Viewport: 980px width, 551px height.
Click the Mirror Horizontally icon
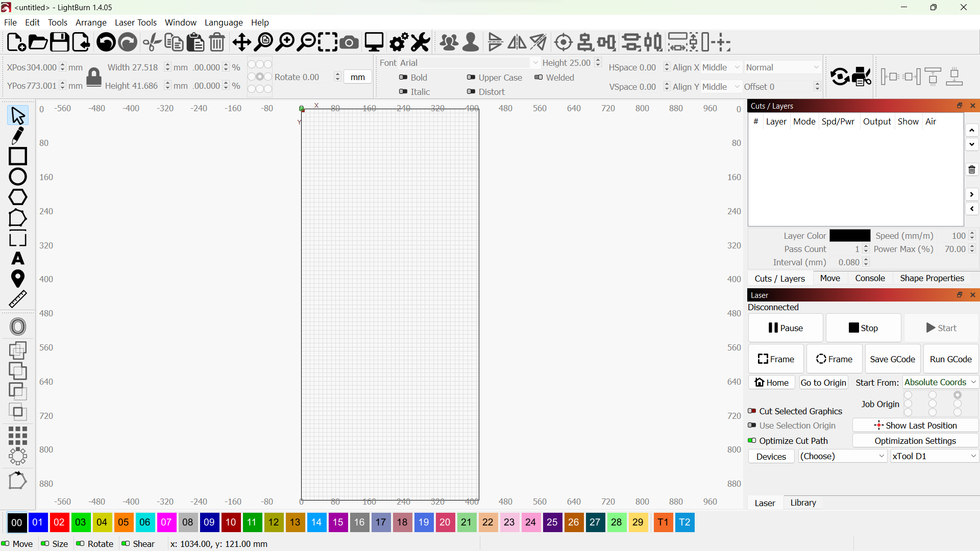(517, 42)
